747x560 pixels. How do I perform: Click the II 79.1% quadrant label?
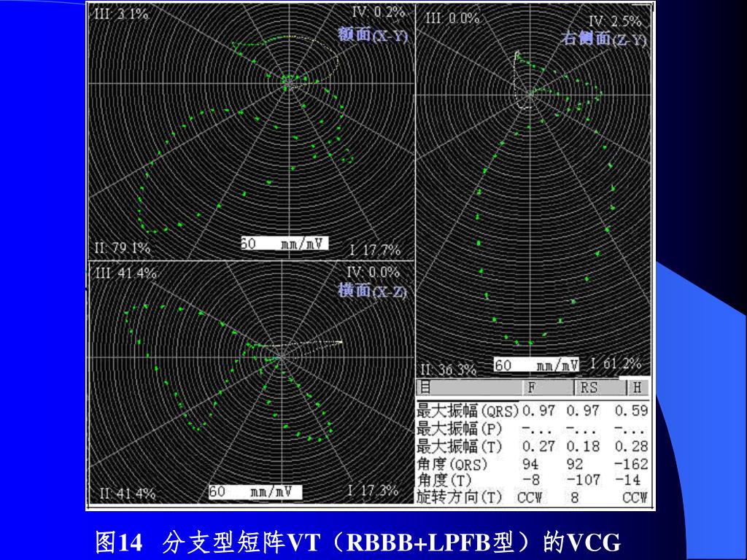pos(122,248)
